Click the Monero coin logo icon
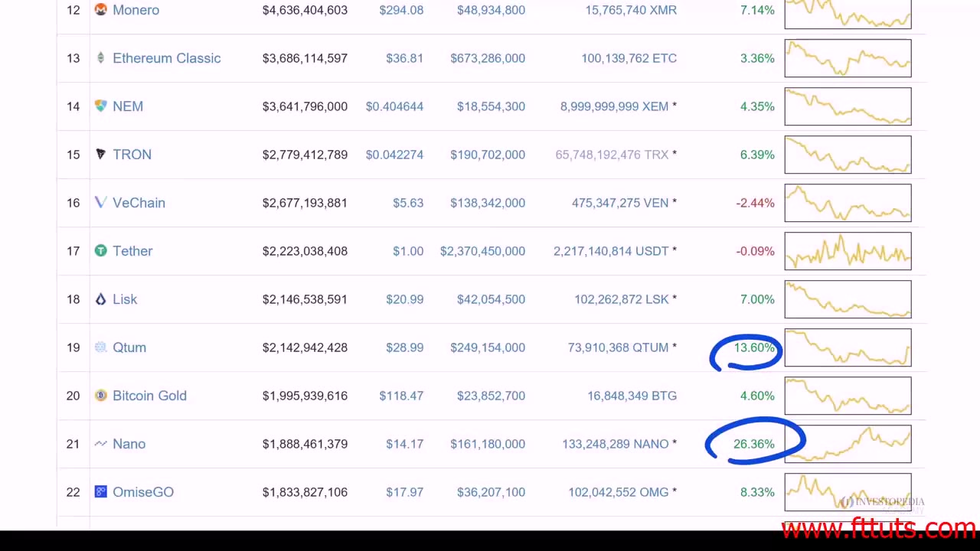980x551 pixels. tap(100, 10)
